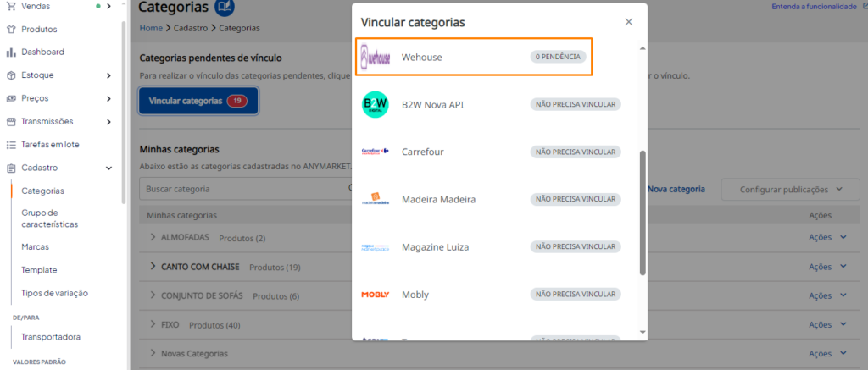
Task: Click the 19 pending count badge
Action: 237,101
